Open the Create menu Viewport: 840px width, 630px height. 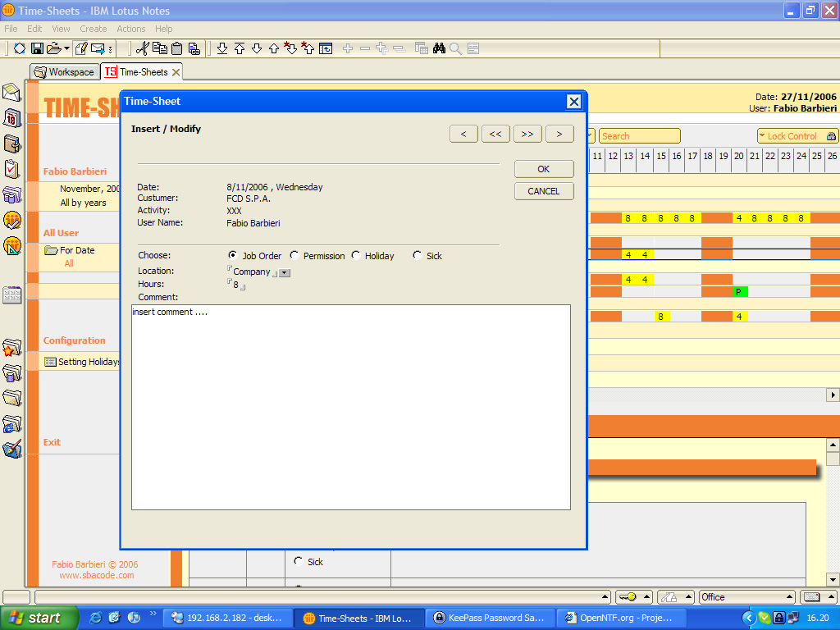(94, 29)
